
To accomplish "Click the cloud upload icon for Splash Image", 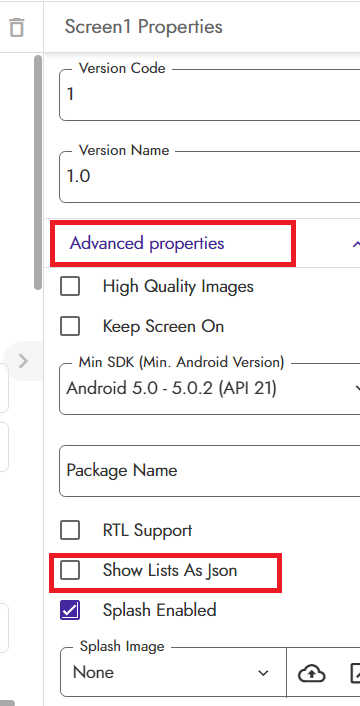I will (311, 673).
